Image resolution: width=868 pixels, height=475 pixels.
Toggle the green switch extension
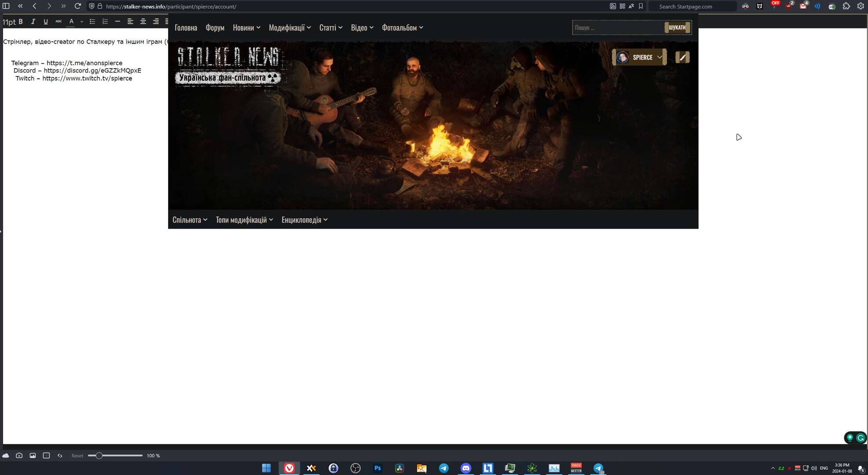[832, 7]
